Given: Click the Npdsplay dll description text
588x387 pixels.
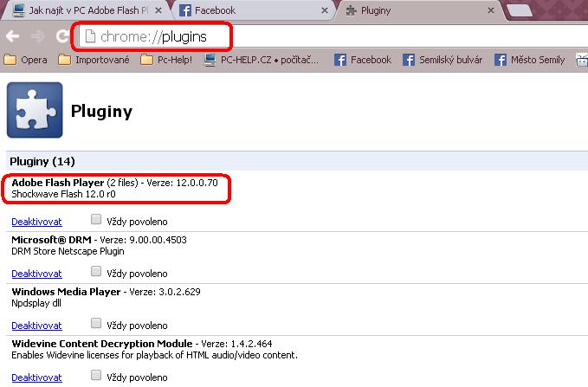Looking at the screenshot, I should pos(36,303).
